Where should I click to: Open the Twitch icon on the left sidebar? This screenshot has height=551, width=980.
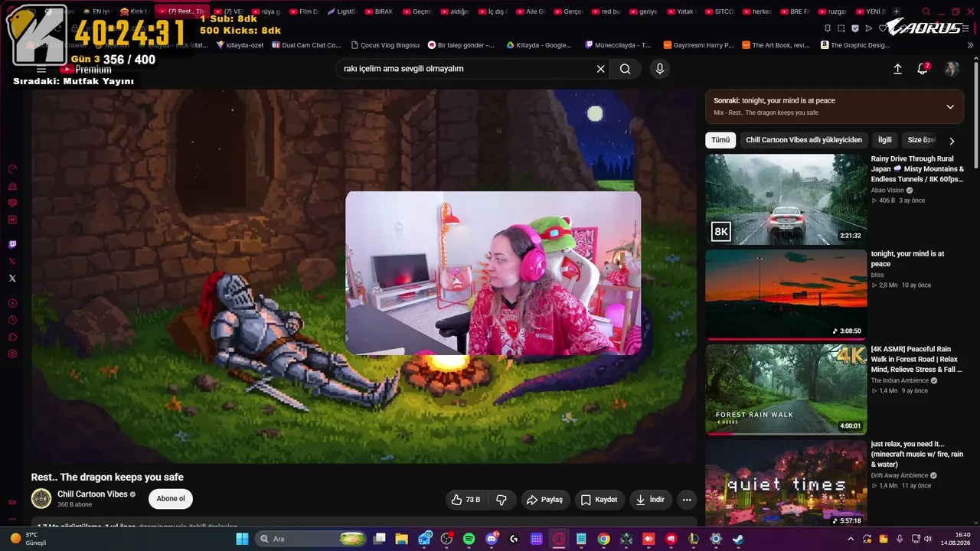click(12, 245)
